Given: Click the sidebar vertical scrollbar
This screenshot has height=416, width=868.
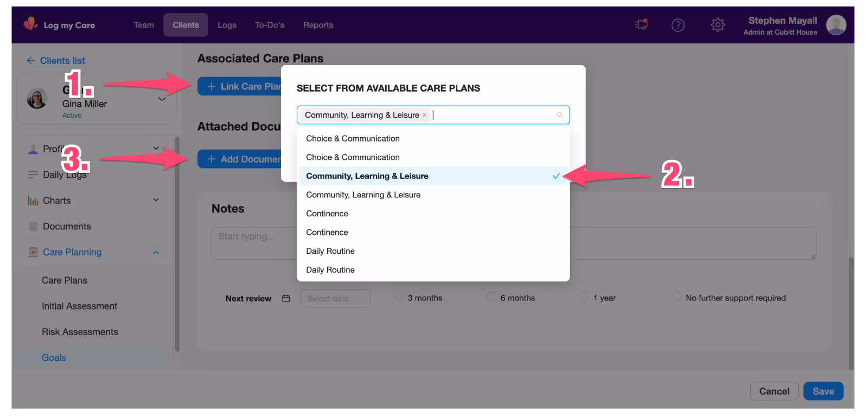Looking at the screenshot, I should [x=177, y=244].
